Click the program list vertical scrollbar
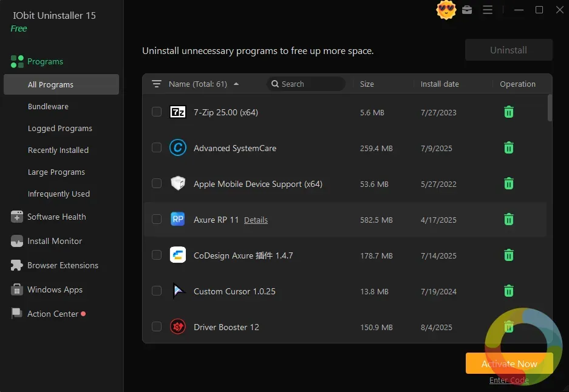This screenshot has height=392, width=569. pyautogui.click(x=550, y=108)
